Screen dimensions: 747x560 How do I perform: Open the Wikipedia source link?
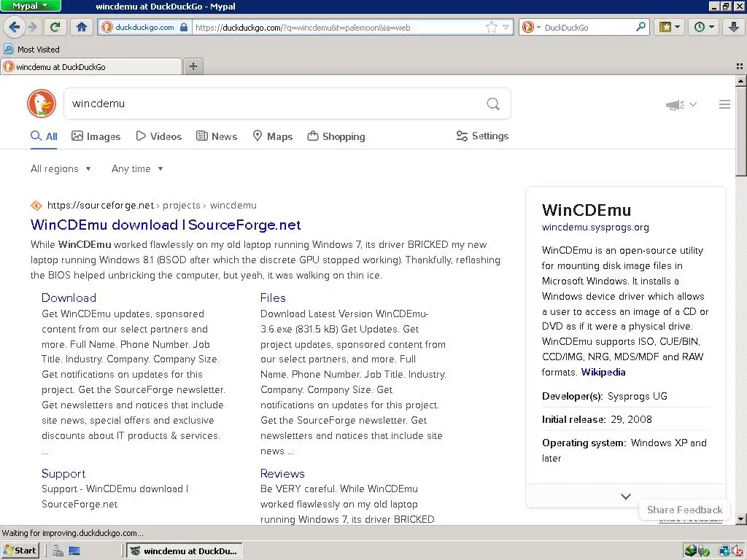coord(603,372)
